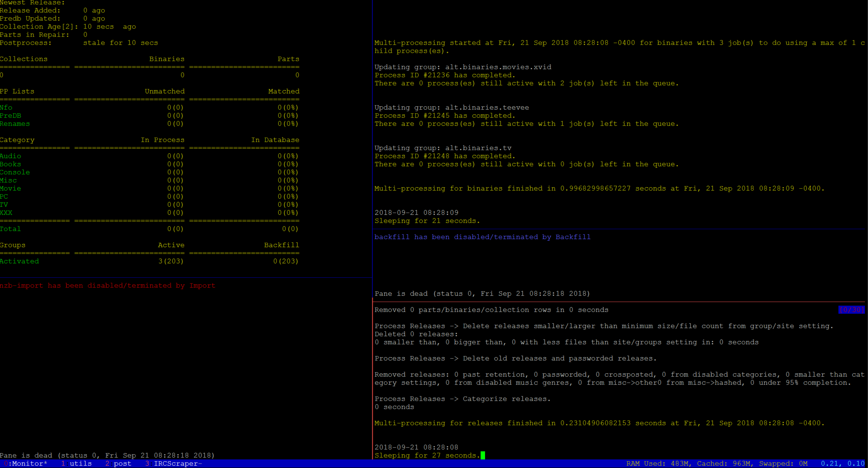Viewport: 868px width, 468px height.
Task: Click the Sleeping for 27 seconds message
Action: 426,455
